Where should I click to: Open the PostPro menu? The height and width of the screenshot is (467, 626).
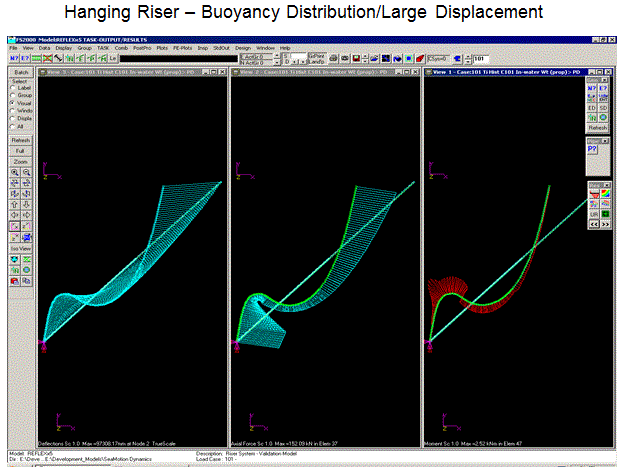click(145, 47)
